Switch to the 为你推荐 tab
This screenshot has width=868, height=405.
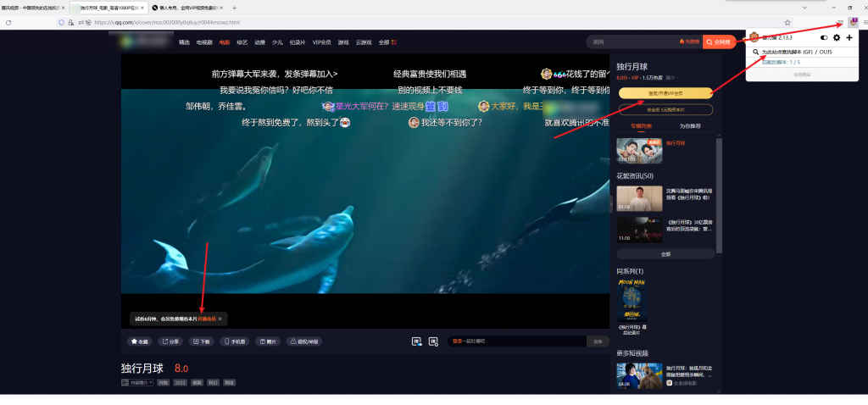(690, 126)
